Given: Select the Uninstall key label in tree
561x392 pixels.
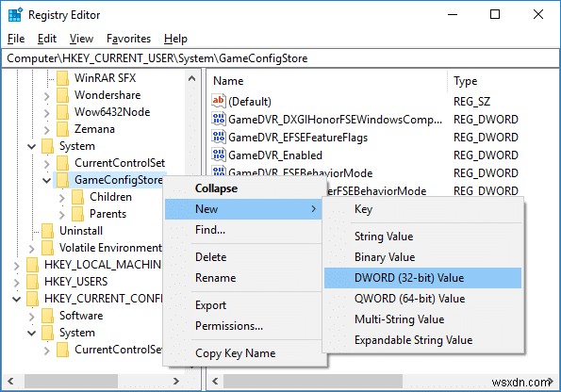Looking at the screenshot, I should click(81, 231).
